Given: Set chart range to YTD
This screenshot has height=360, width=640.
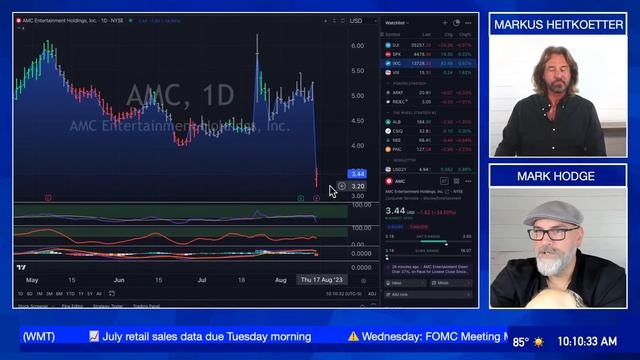Looking at the screenshot, I should tap(70, 293).
